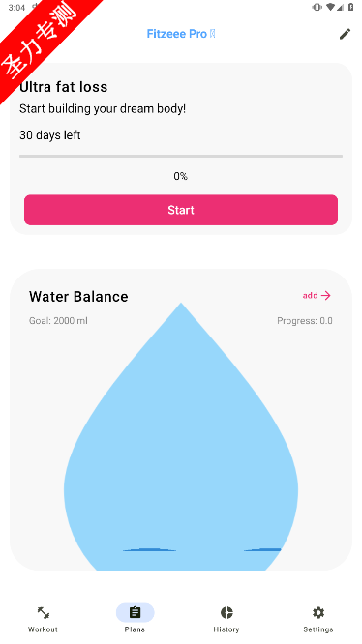Open the History pie chart icon
This screenshot has height=644, width=362.
click(226, 613)
